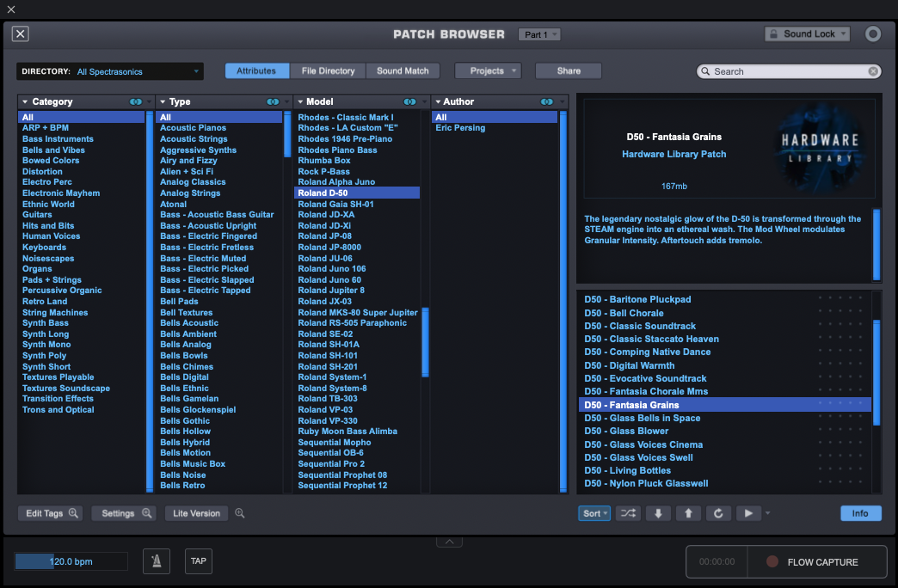
Task: Toggle the Category column link icon
Action: click(136, 101)
